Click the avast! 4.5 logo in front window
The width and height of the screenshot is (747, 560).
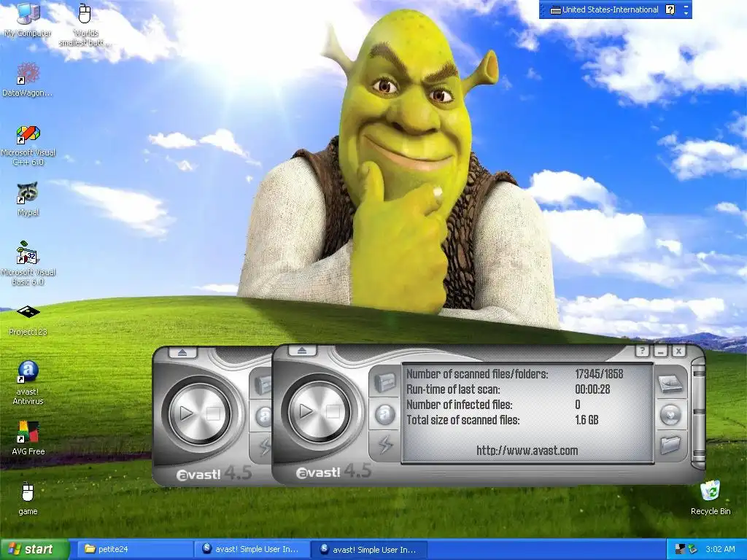333,472
